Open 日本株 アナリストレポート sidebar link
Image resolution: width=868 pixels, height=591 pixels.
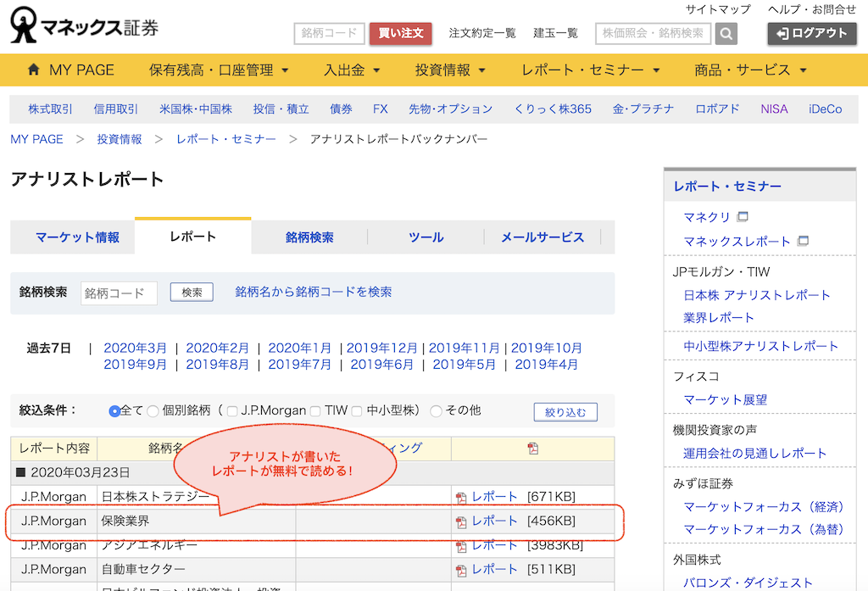(x=757, y=295)
